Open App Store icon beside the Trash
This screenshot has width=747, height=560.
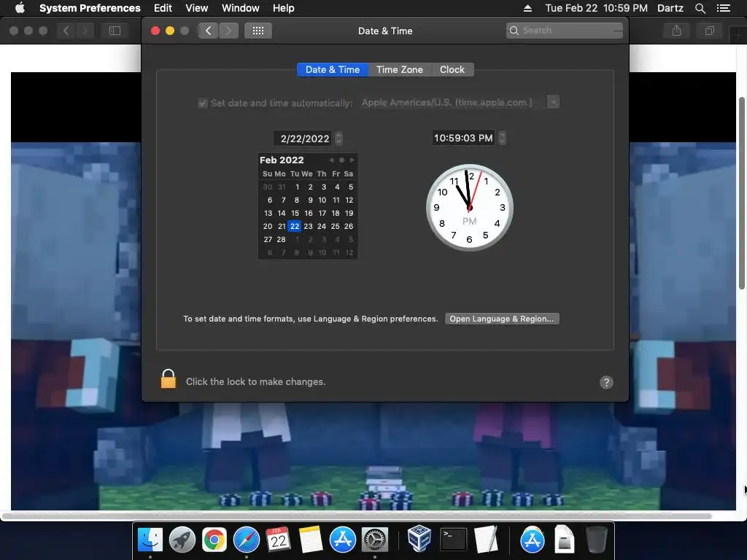pos(532,540)
